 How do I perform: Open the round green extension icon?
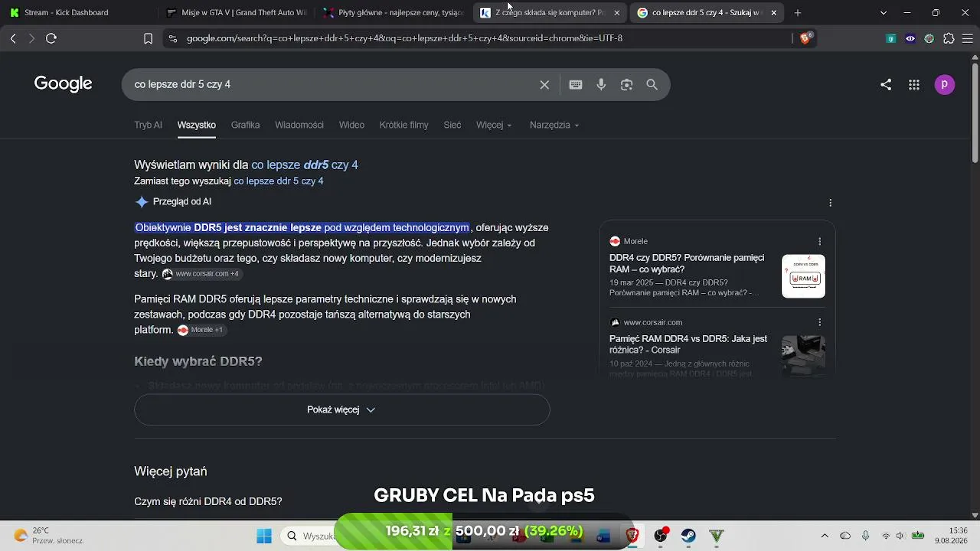click(929, 38)
